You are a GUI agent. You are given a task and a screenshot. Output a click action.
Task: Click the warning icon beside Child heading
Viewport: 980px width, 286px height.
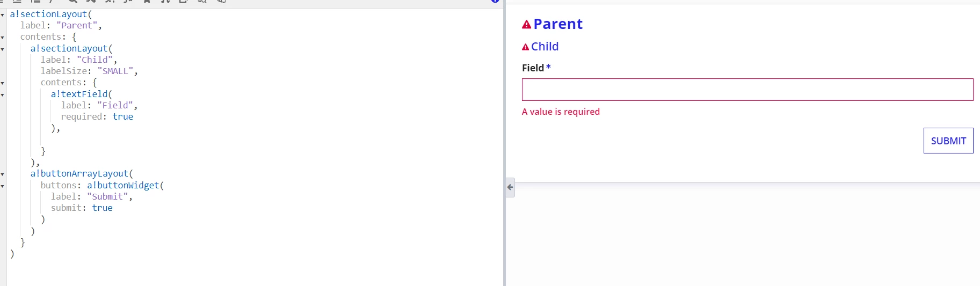525,47
